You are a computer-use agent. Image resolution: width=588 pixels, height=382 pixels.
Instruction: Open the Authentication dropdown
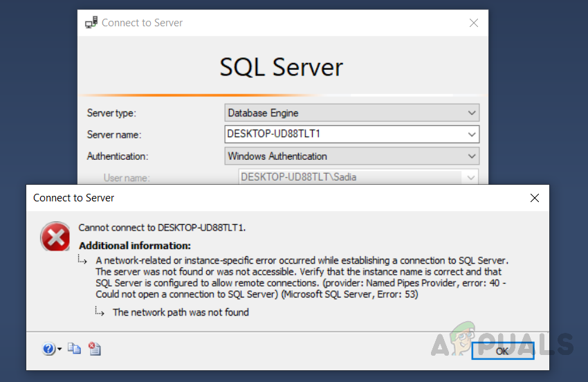click(x=471, y=156)
